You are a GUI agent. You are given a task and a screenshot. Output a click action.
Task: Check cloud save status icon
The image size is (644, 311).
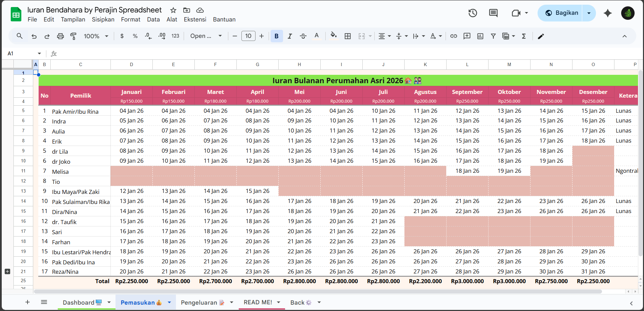point(200,10)
